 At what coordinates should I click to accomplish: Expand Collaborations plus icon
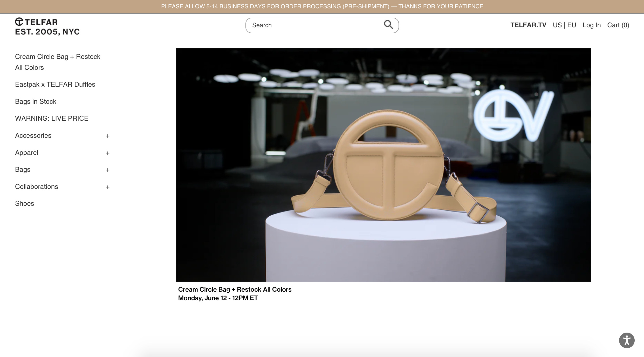pos(108,187)
